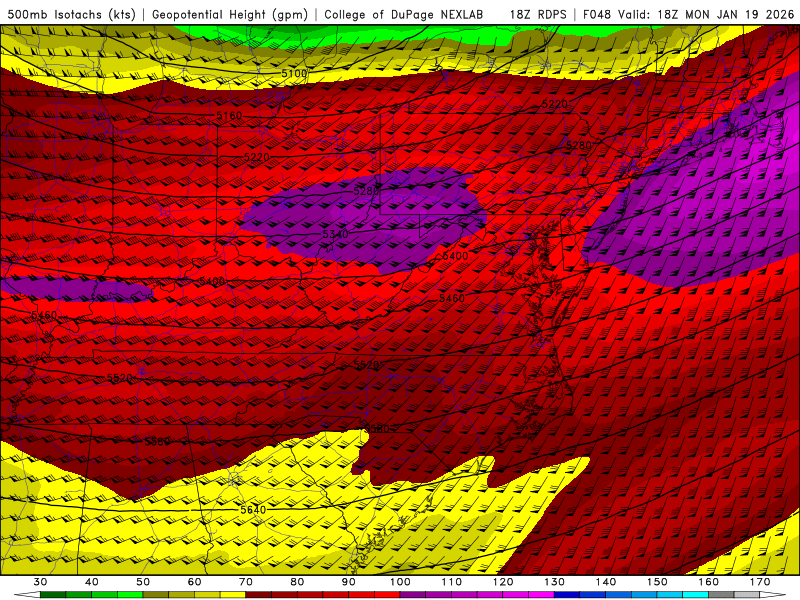
Task: Click the 70 value on the color scale
Action: pyautogui.click(x=245, y=582)
